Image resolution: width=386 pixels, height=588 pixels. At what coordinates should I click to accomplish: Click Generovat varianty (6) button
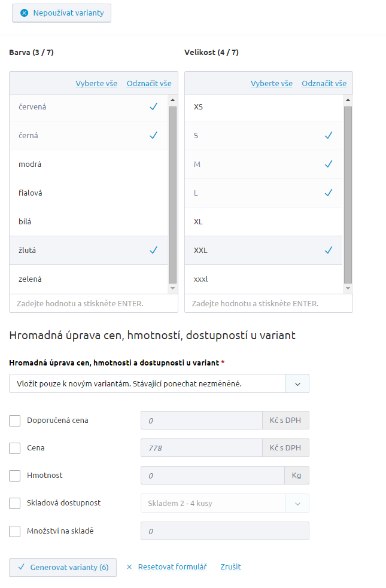(63, 568)
